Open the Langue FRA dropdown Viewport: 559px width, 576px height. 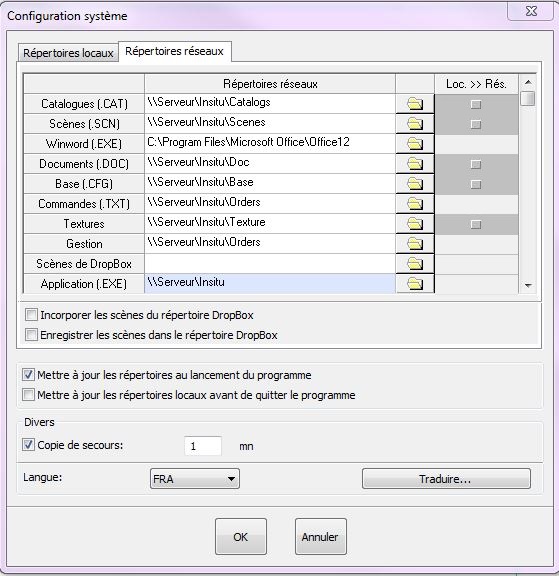(195, 479)
